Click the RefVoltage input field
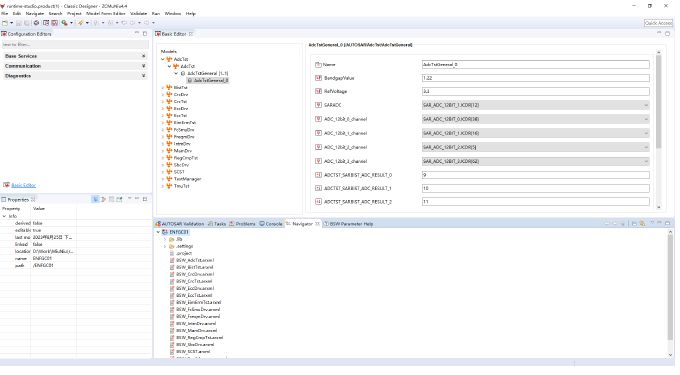This screenshot has height=375, width=680. point(536,91)
